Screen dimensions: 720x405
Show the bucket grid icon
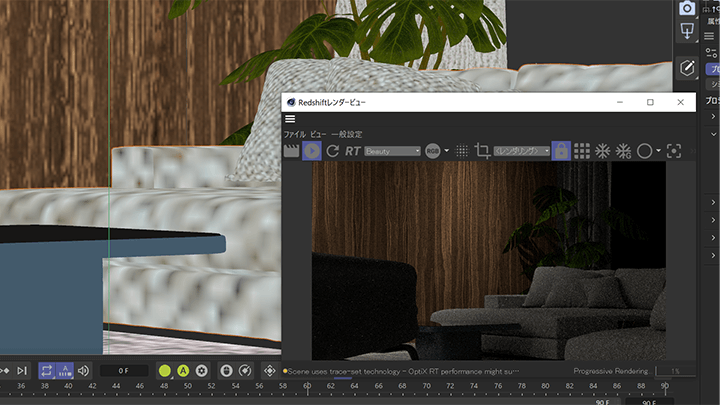(x=582, y=151)
